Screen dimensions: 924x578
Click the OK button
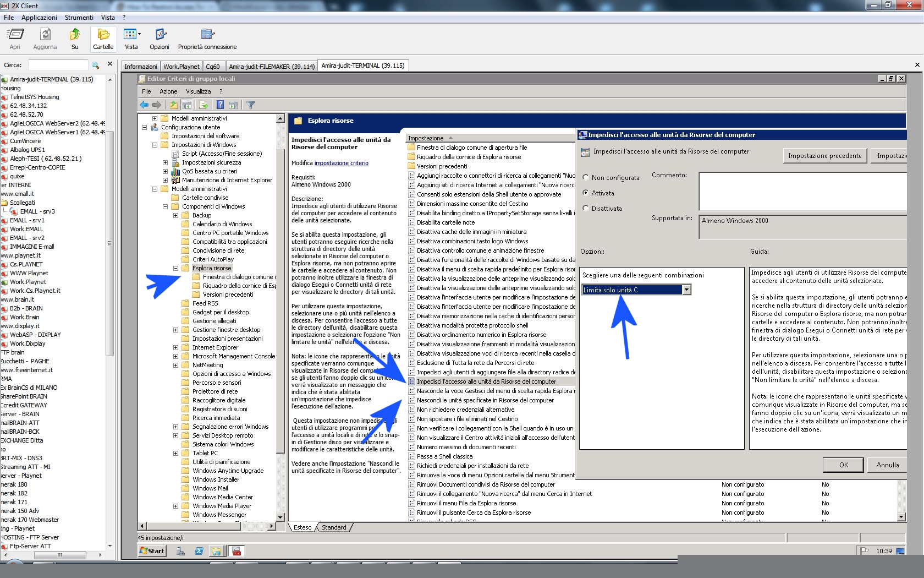(x=843, y=465)
